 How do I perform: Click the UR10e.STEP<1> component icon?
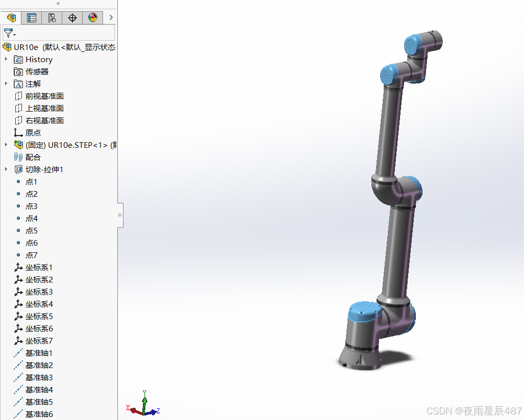tap(18, 145)
